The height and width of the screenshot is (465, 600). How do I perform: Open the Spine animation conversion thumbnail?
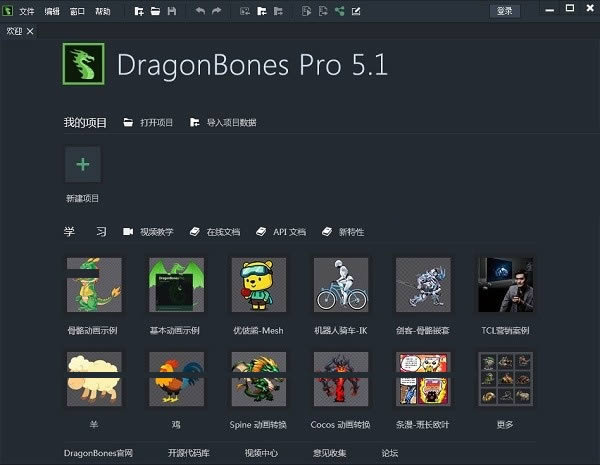259,379
